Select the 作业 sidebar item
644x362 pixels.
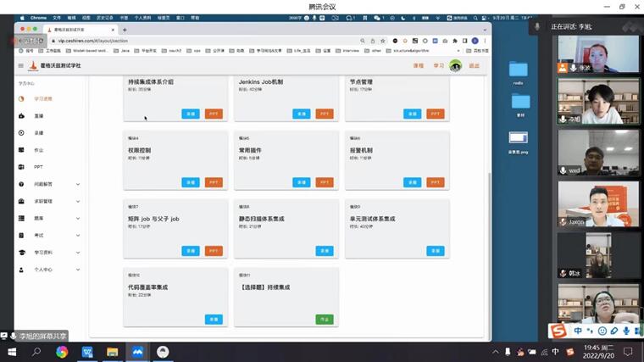[x=22, y=150]
